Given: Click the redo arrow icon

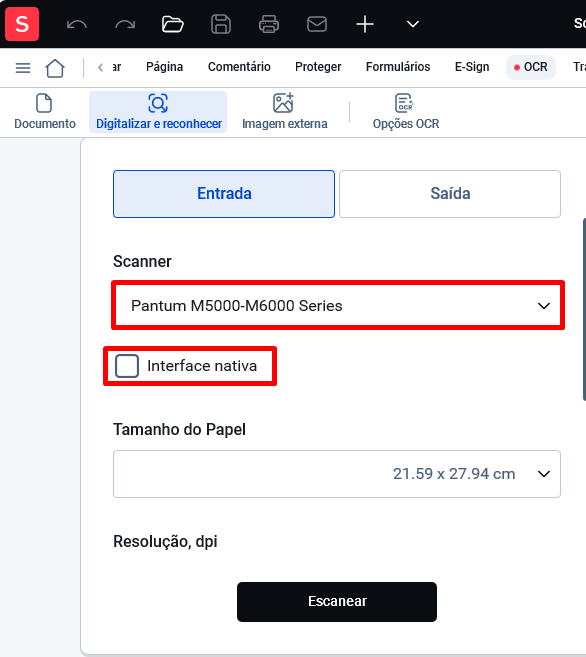Looking at the screenshot, I should [x=125, y=24].
